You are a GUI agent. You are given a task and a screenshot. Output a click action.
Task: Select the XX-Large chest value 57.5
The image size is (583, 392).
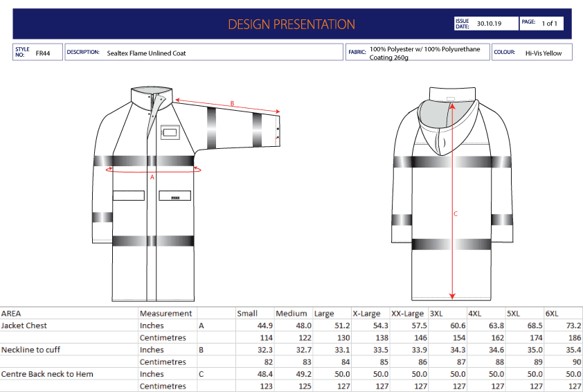(420, 326)
